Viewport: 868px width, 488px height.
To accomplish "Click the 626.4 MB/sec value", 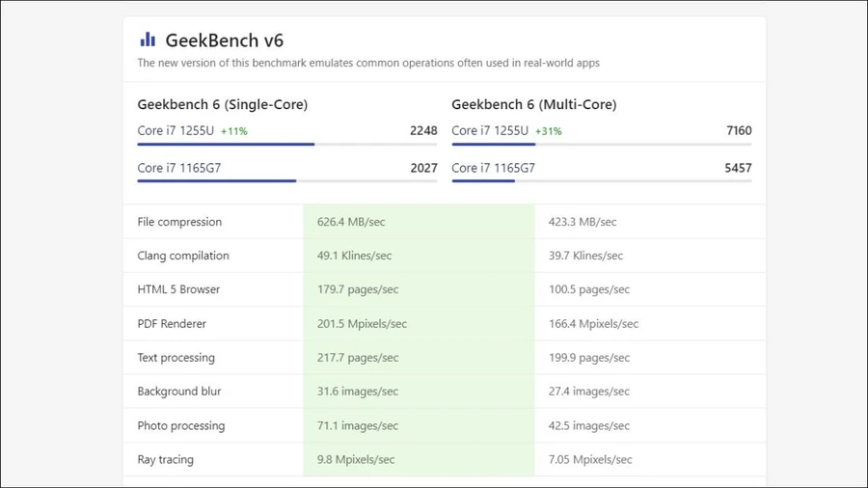I will (351, 222).
